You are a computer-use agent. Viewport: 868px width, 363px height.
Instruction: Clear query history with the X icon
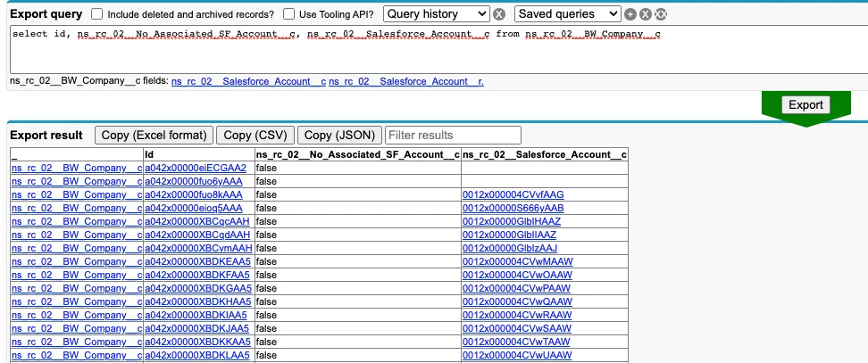point(499,14)
